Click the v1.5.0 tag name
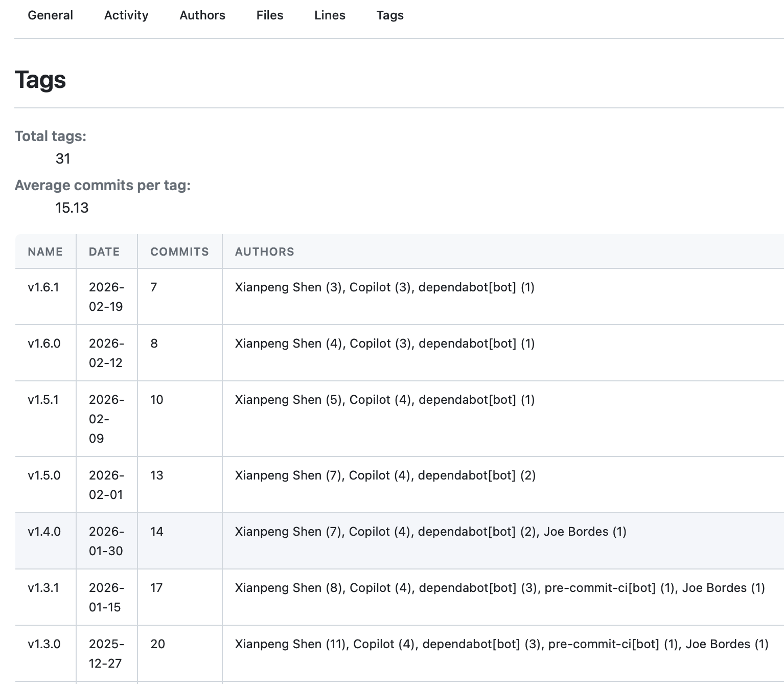Screen dimensions: 784x684 (44, 475)
